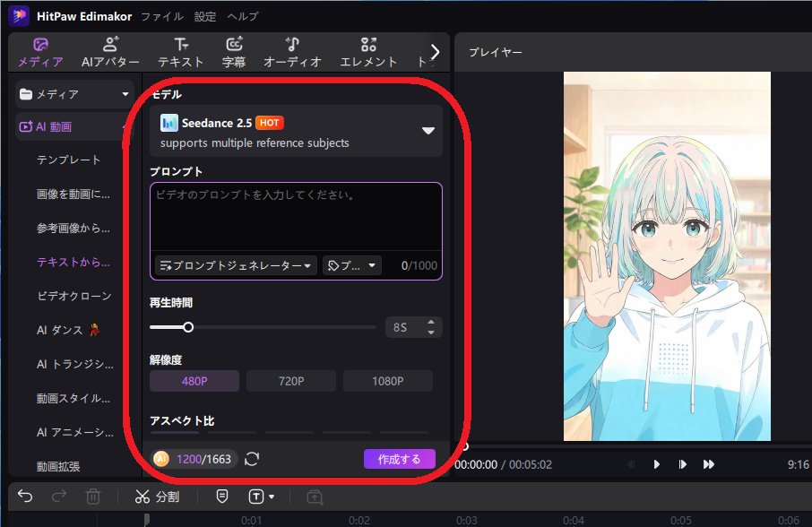Open the ファイル menu
Screen dimensions: 812x527
tap(162, 16)
